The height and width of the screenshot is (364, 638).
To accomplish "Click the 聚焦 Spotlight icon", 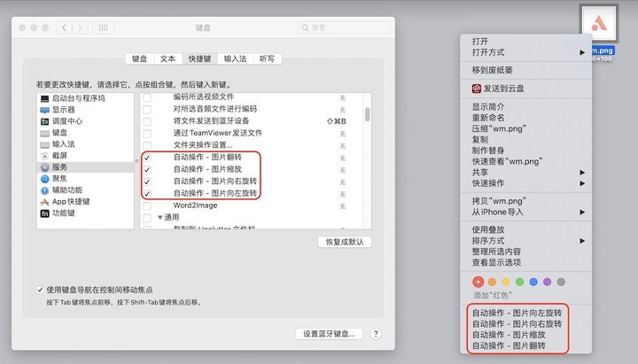I will (x=45, y=179).
